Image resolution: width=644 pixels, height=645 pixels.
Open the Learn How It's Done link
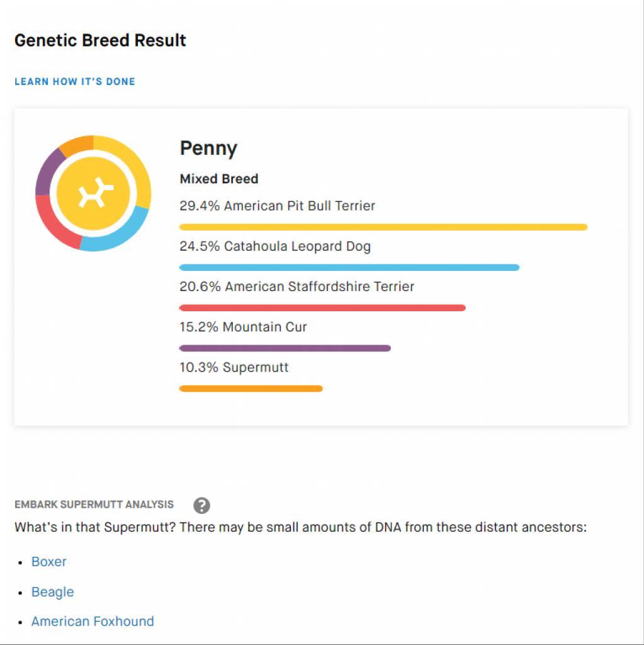pyautogui.click(x=75, y=81)
